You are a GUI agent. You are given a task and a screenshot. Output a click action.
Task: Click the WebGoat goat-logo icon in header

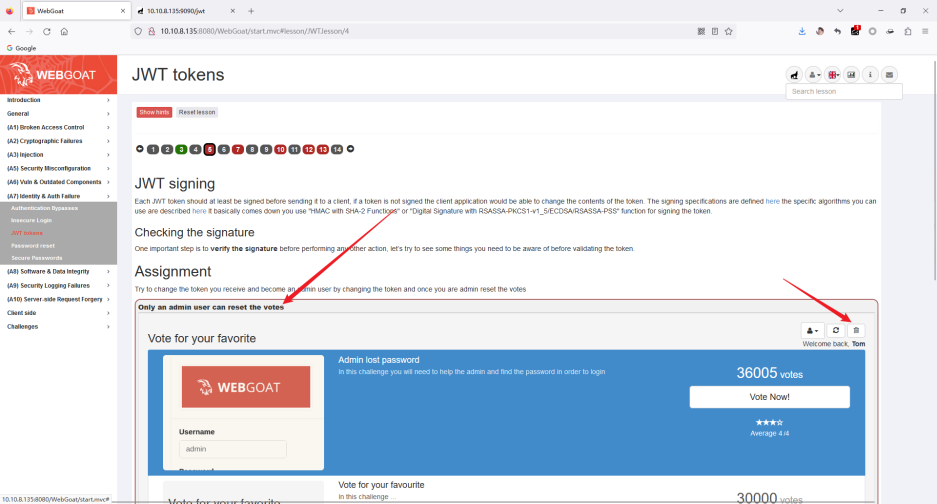794,75
